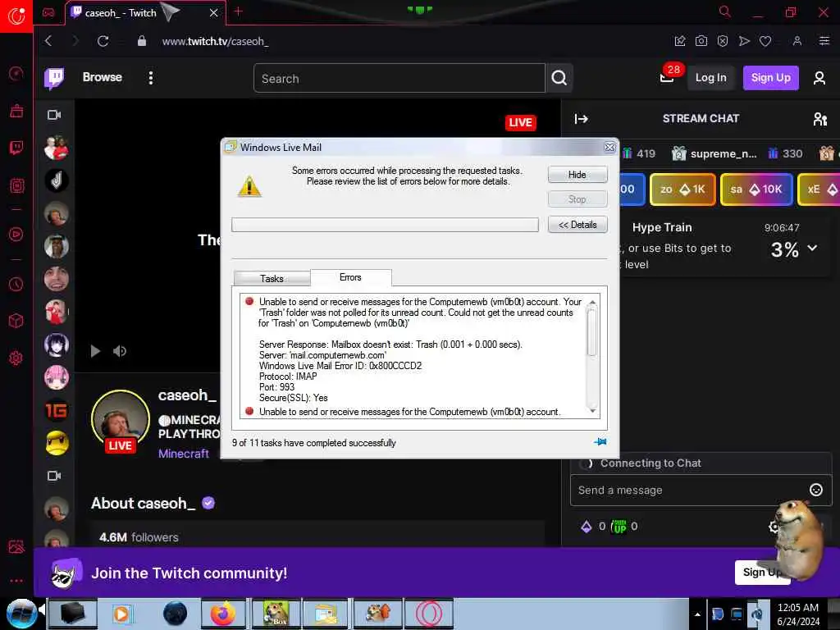Open history clock icon in sidebar
Image resolution: width=840 pixels, height=630 pixels.
pos(16,284)
